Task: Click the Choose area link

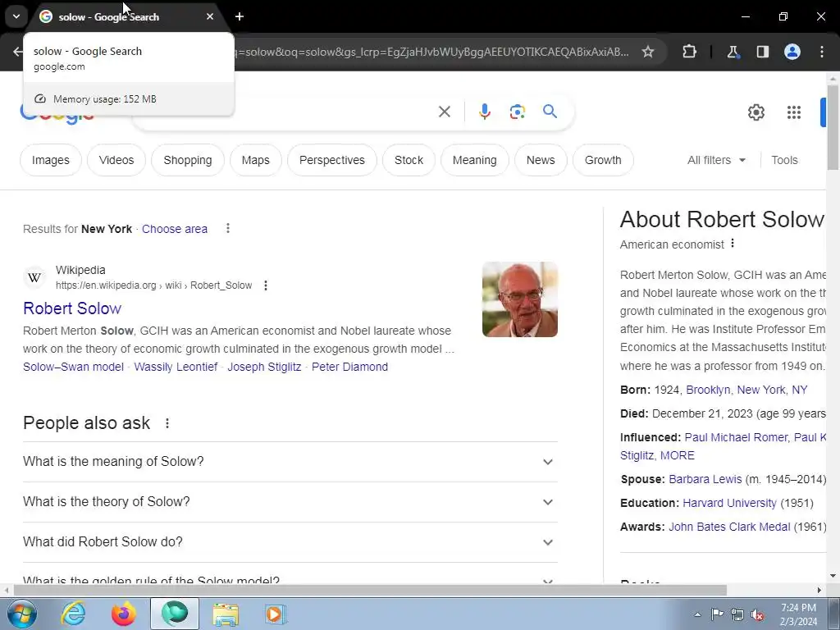Action: 175,229
